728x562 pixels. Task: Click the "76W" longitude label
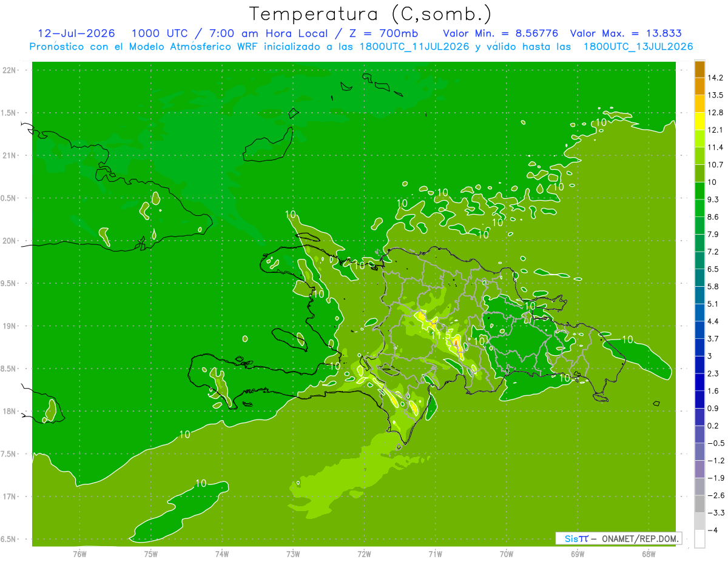(79, 554)
